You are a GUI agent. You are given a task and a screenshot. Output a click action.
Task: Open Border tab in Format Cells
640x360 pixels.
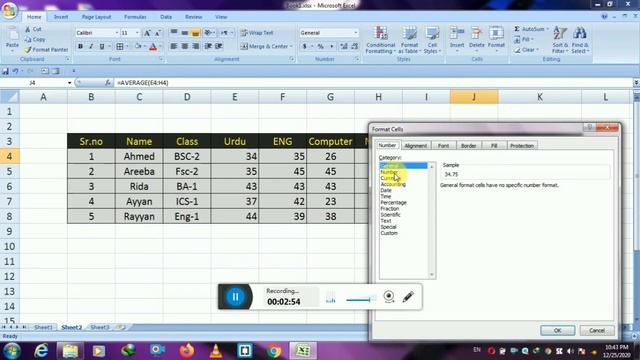469,146
